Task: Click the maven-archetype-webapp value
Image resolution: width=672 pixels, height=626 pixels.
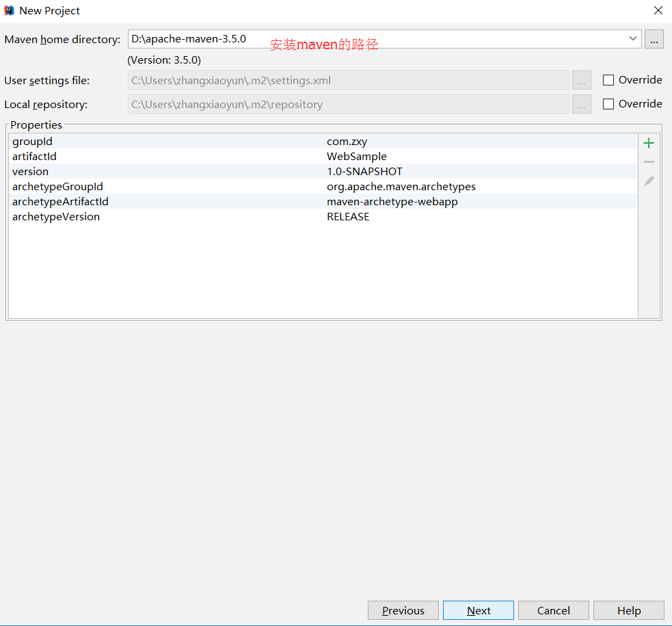Action: (x=392, y=202)
